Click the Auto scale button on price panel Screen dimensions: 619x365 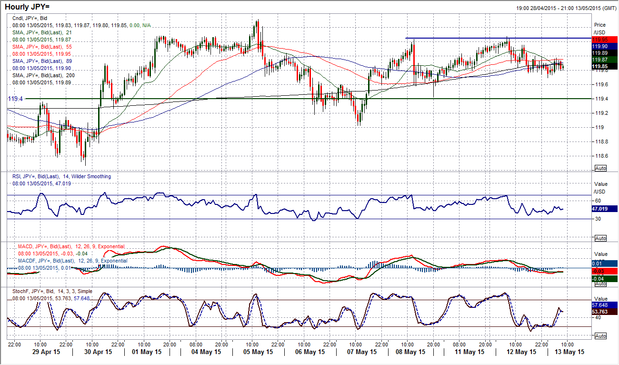[x=600, y=168]
